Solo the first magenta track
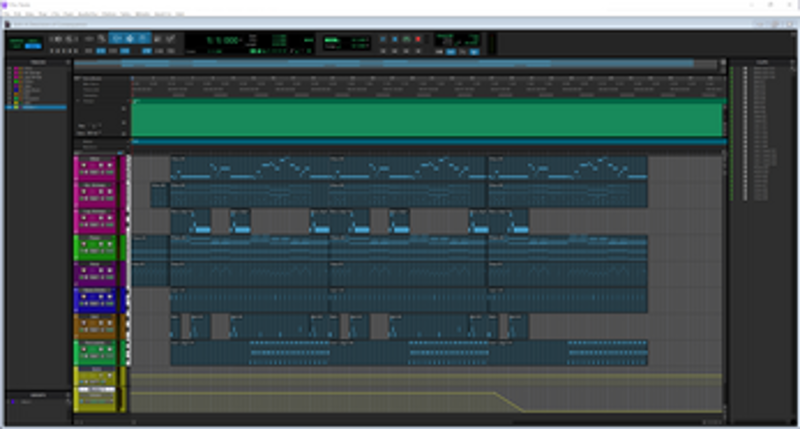This screenshot has height=429, width=800. tap(101, 166)
